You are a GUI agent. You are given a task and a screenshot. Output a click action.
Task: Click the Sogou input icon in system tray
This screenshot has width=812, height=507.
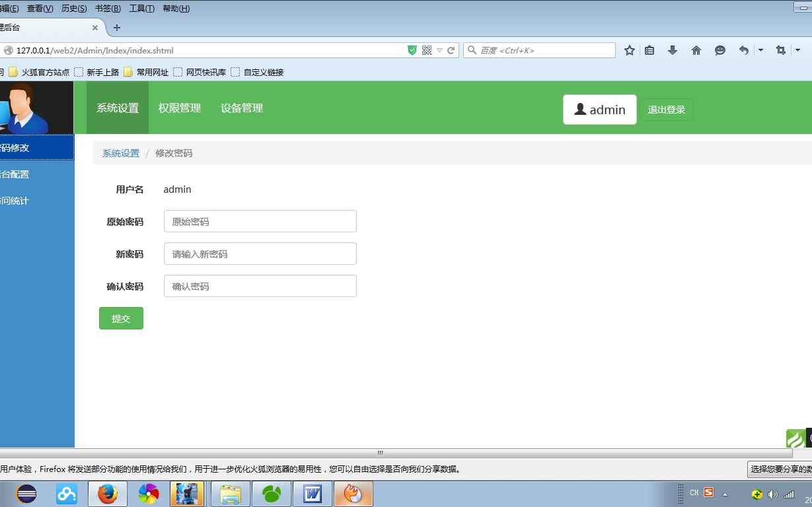tap(708, 492)
